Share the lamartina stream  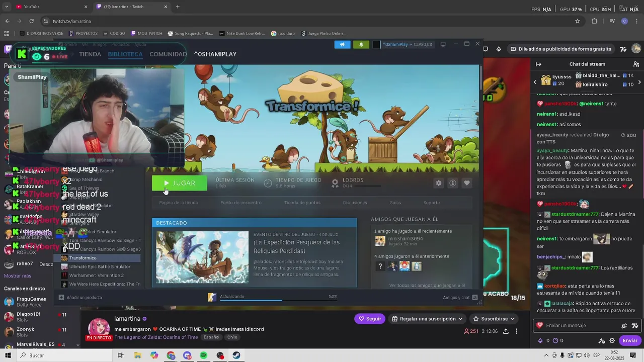coord(506,331)
